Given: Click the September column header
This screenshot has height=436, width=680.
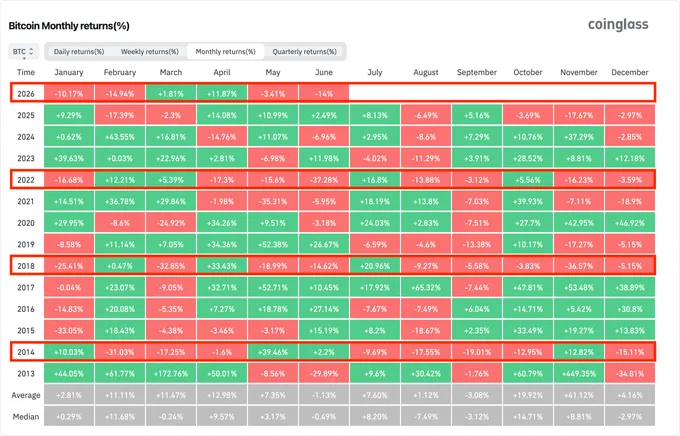Looking at the screenshot, I should click(477, 72).
